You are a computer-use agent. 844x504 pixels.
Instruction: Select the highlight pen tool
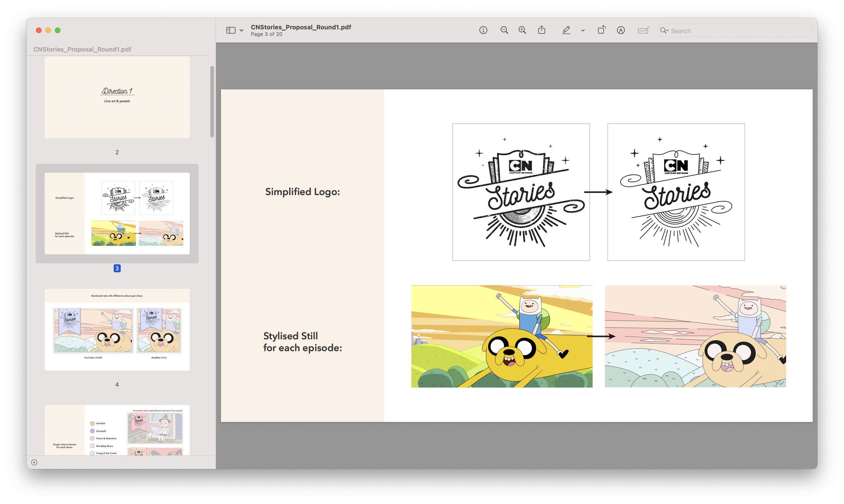(566, 30)
